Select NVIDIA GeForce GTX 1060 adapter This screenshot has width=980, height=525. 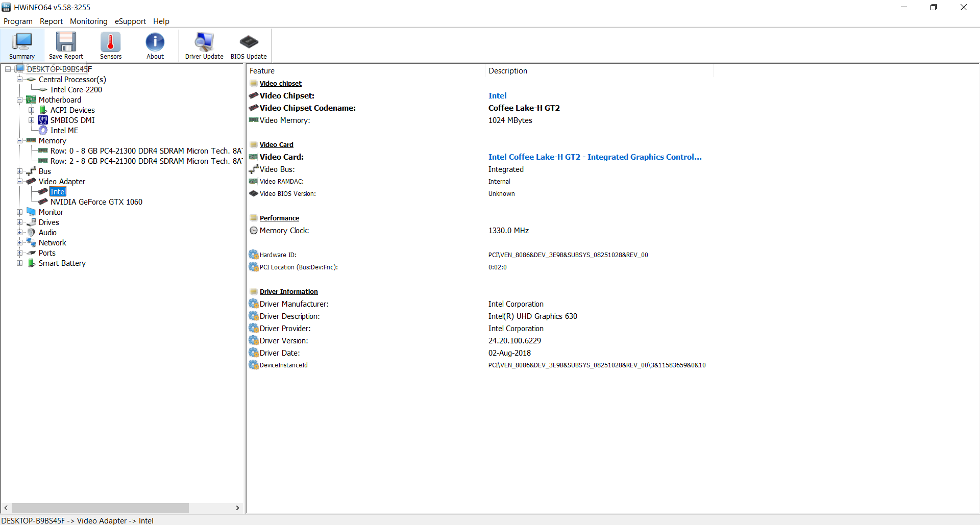pos(96,202)
